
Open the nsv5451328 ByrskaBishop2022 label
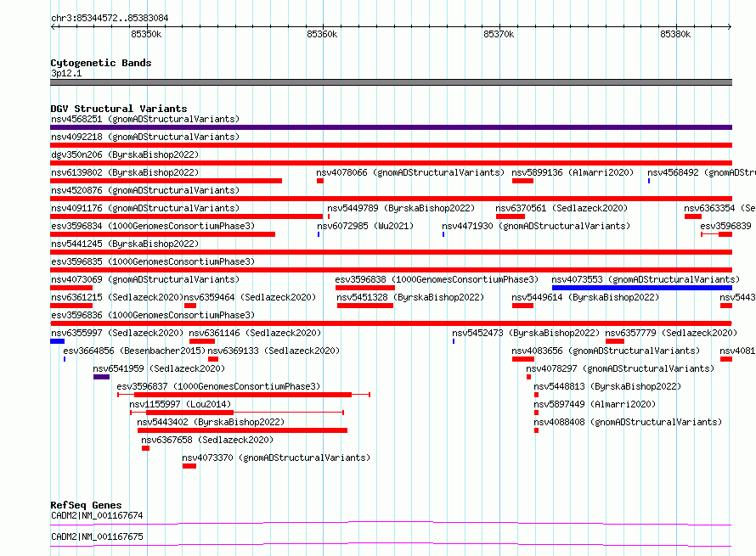coord(410,297)
